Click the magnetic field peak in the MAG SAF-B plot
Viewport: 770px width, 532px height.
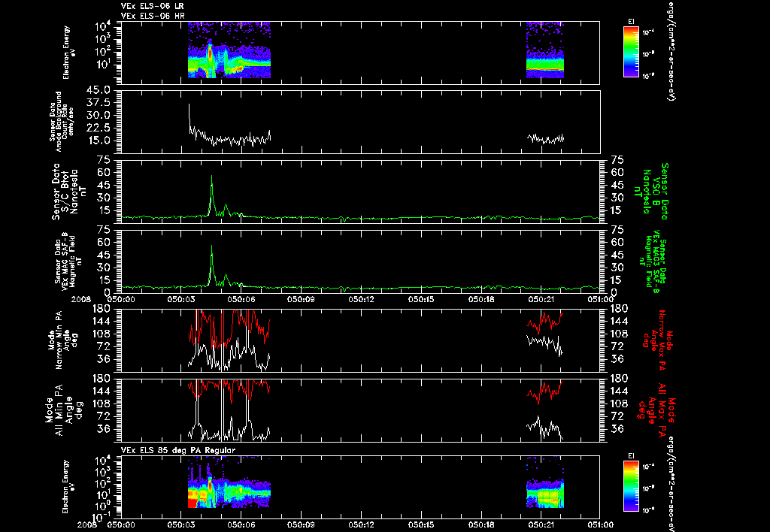[x=211, y=247]
